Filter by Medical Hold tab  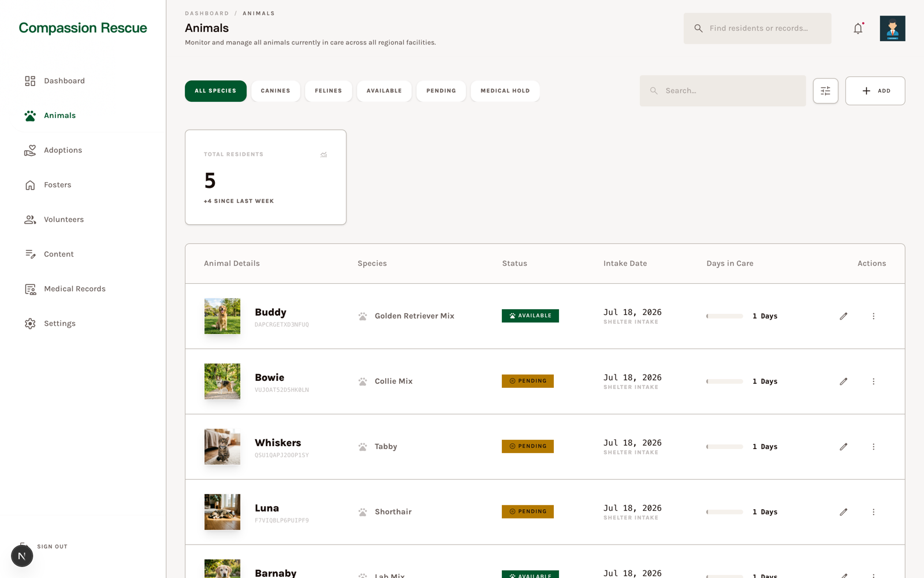tap(505, 91)
